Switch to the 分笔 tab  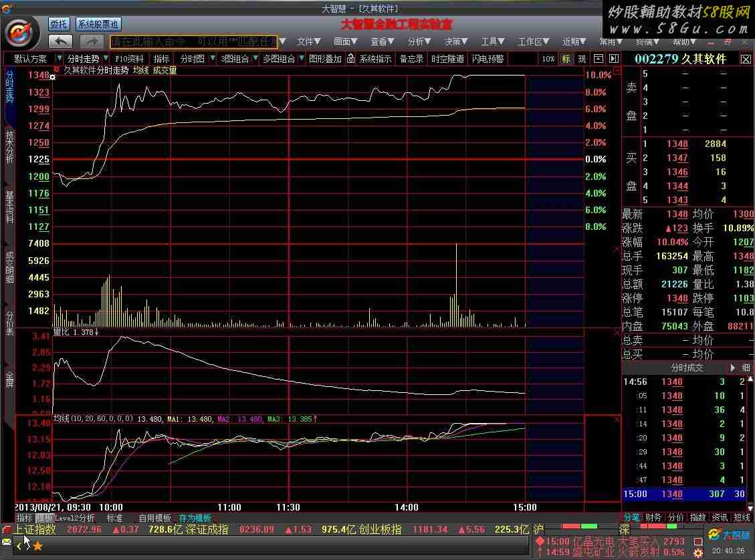pyautogui.click(x=632, y=517)
